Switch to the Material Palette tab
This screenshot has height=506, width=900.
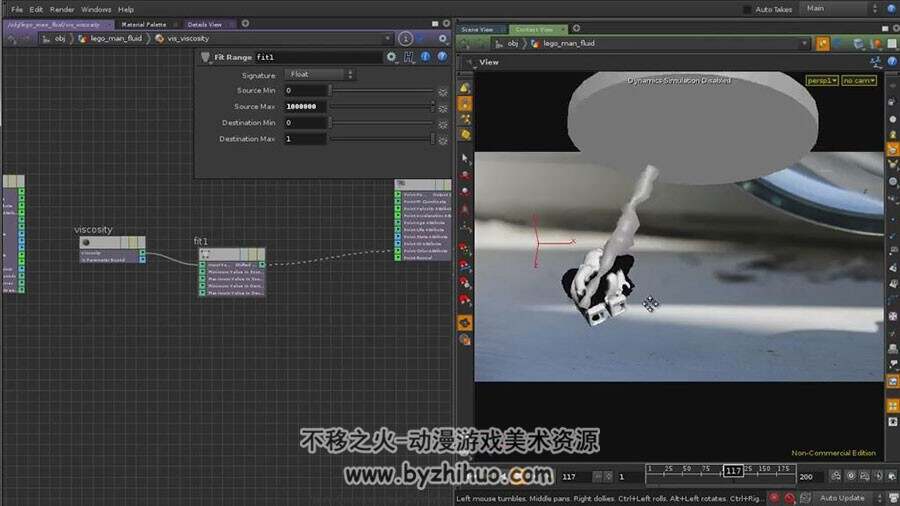click(143, 24)
